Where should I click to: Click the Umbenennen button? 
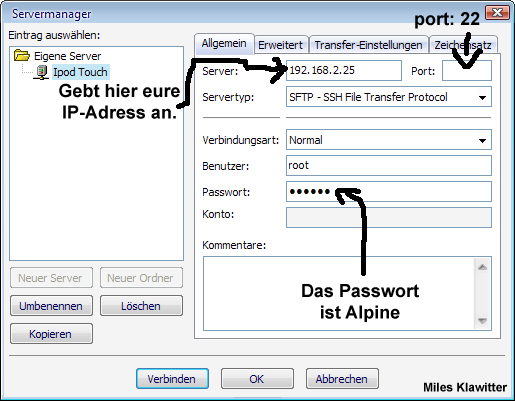tap(51, 306)
